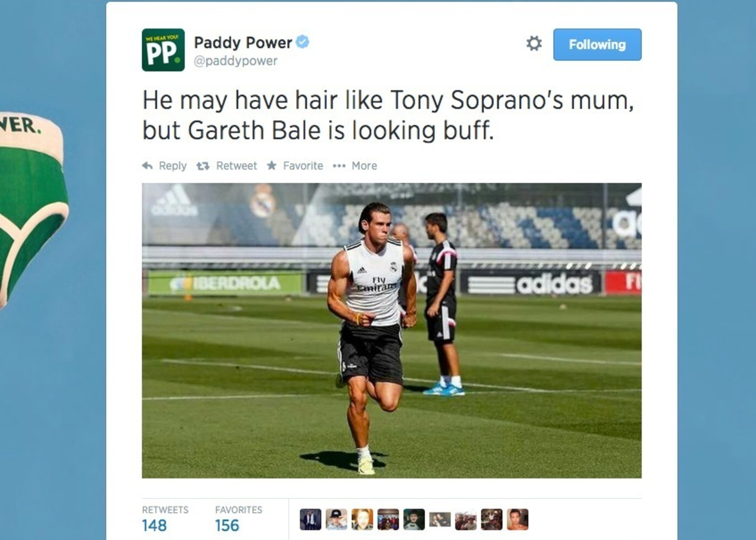Click the Retweet arrows icon
756x540 pixels.
203,166
